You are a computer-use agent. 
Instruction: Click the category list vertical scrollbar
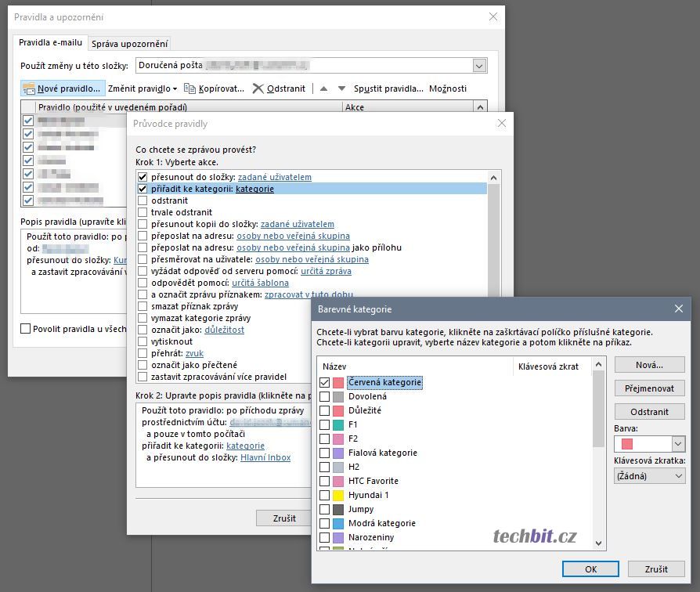(599, 454)
